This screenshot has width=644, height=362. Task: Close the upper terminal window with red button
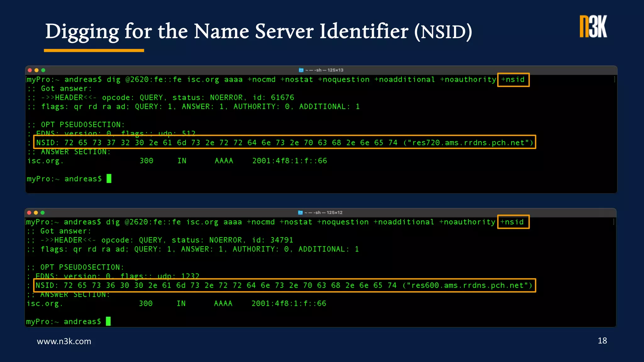tap(30, 70)
